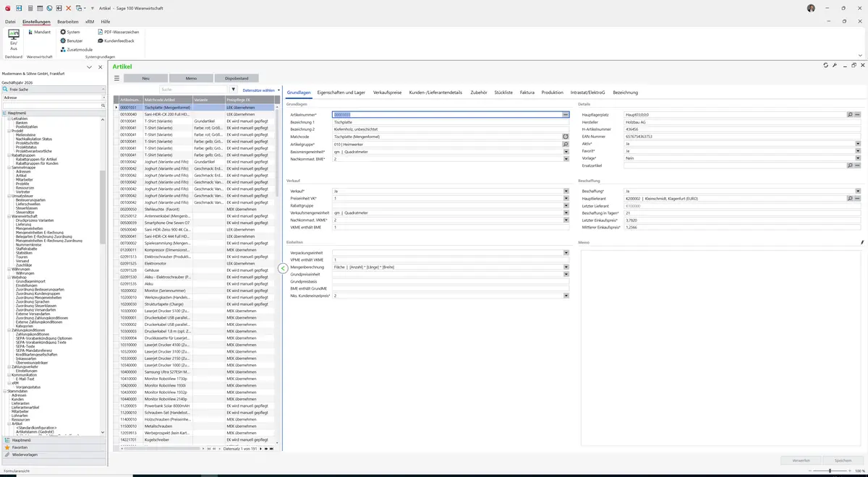Select the Elektromotor row in the list
Image resolution: width=868 pixels, height=477 pixels.
[196, 263]
